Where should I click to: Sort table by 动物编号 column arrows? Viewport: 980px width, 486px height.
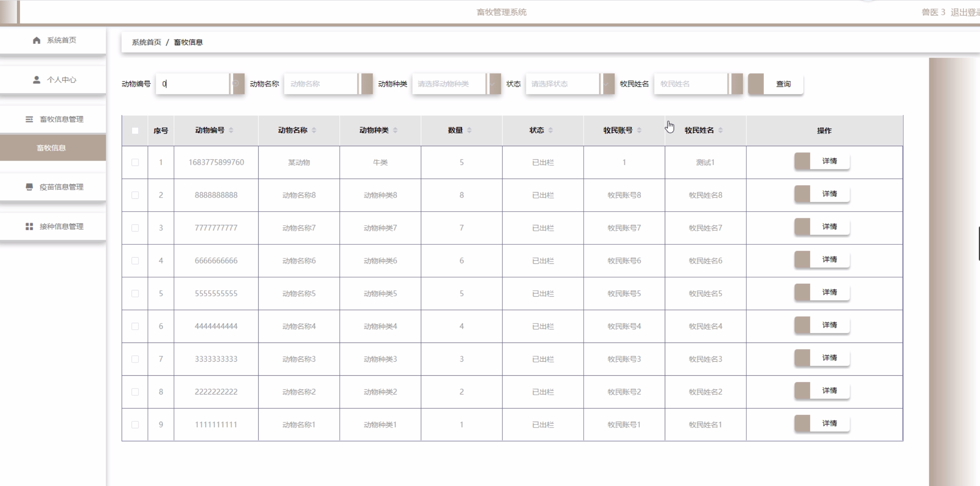coord(231,130)
